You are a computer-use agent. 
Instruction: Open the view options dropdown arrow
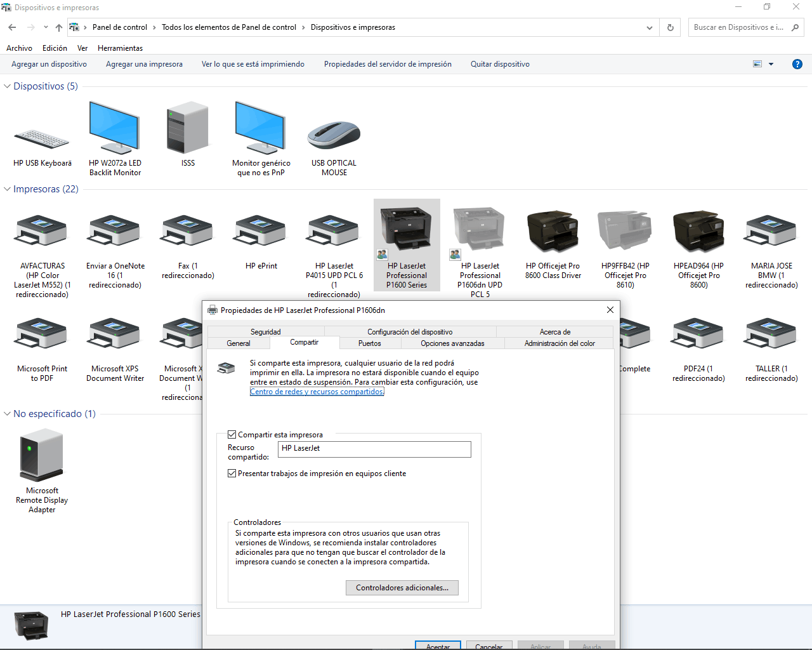[771, 64]
